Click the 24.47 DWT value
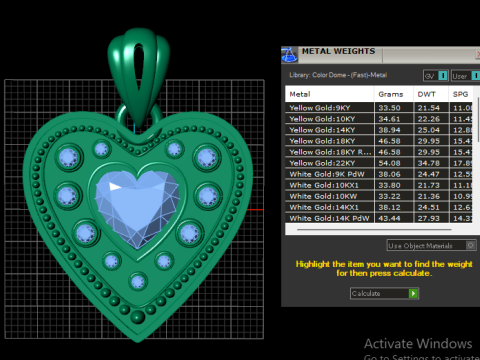Viewport: 480px width, 360px height. pos(429,174)
